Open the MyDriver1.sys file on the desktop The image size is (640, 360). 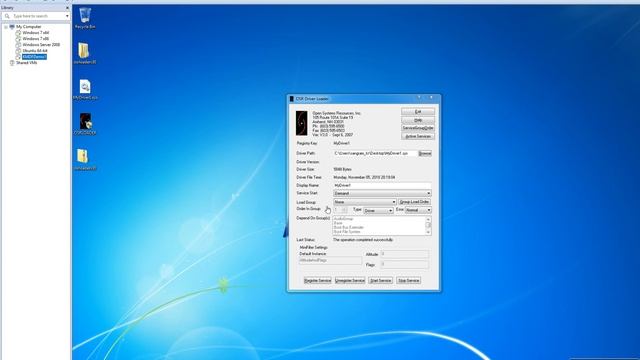click(x=85, y=90)
